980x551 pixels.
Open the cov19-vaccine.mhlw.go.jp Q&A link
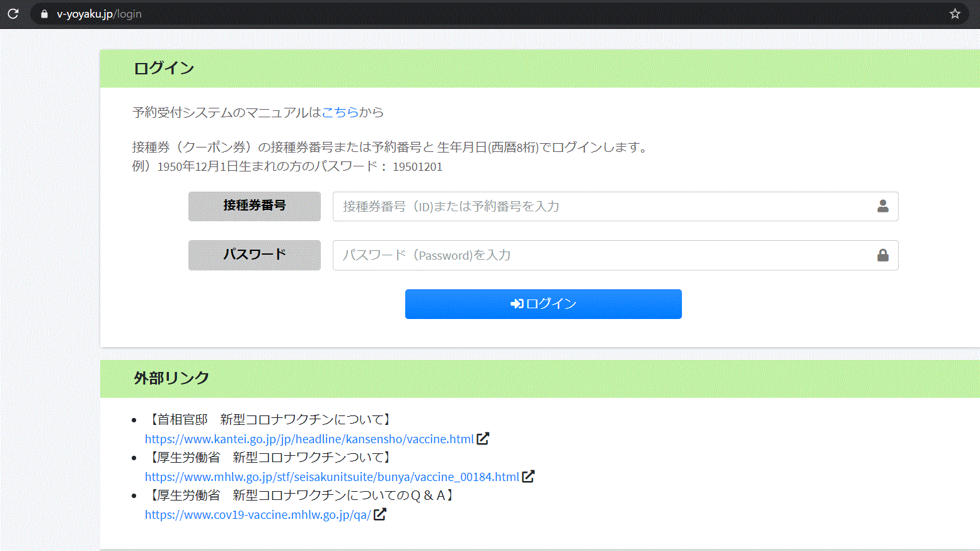point(258,515)
